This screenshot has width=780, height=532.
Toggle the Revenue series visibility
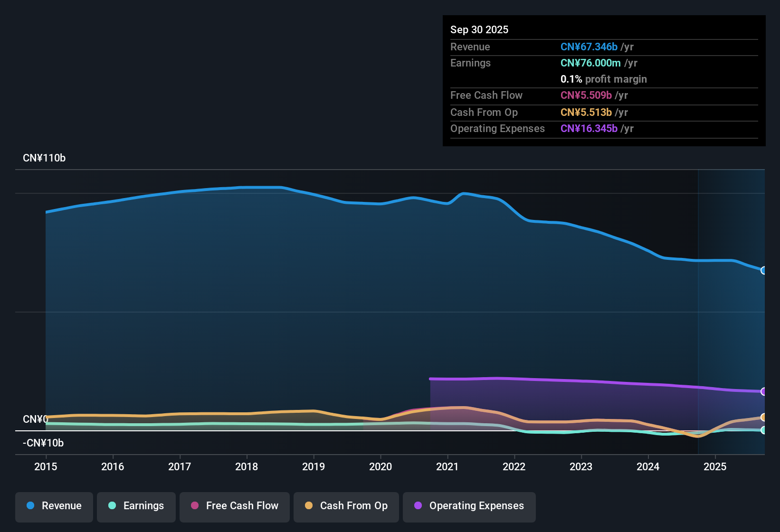[54, 506]
